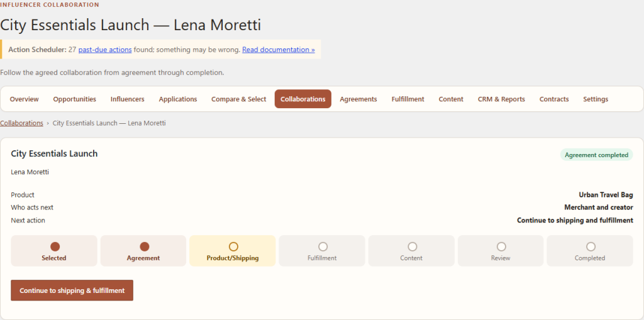Click the Urban Travel Bag product value

606,195
